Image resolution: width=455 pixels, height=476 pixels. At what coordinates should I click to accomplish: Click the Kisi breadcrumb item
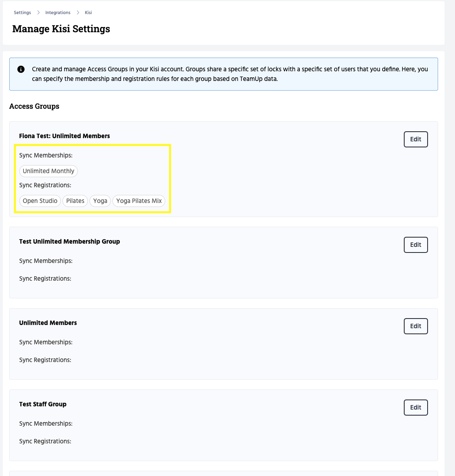coord(88,12)
